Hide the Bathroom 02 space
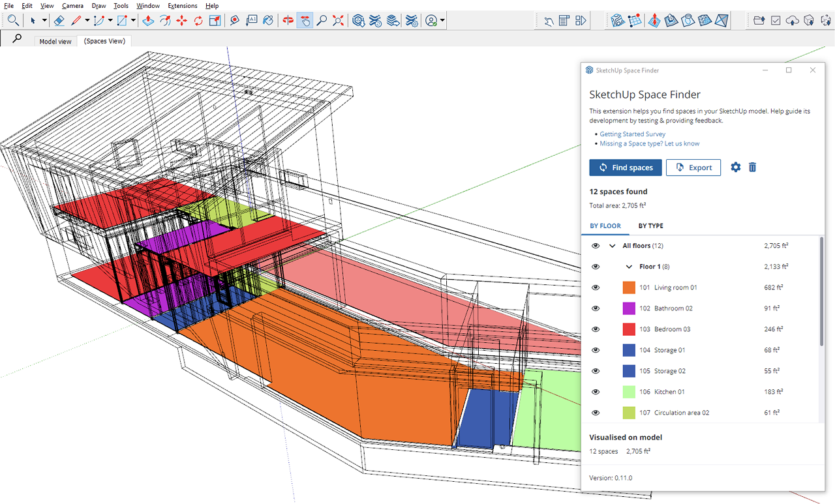 point(595,308)
